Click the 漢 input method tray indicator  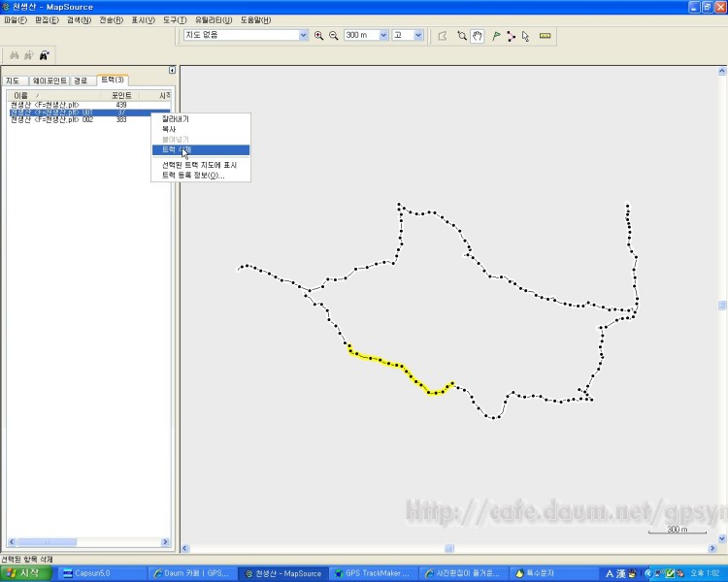[x=621, y=573]
